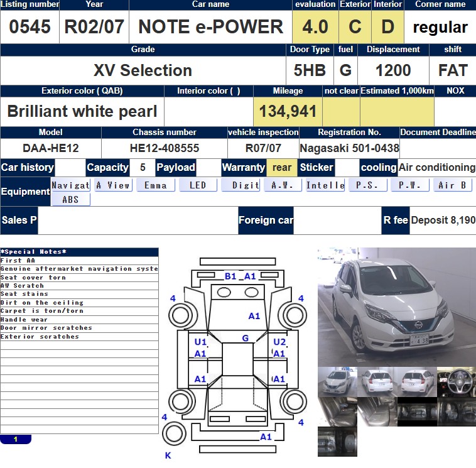Click the cooling value Air conditioning
This screenshot has height=468, width=476.
(x=437, y=167)
